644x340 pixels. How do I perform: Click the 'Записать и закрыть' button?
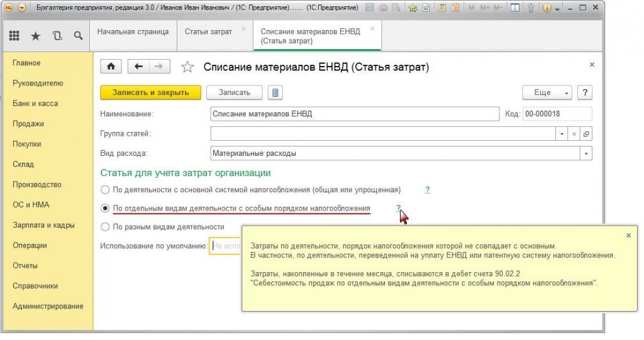[x=150, y=92]
